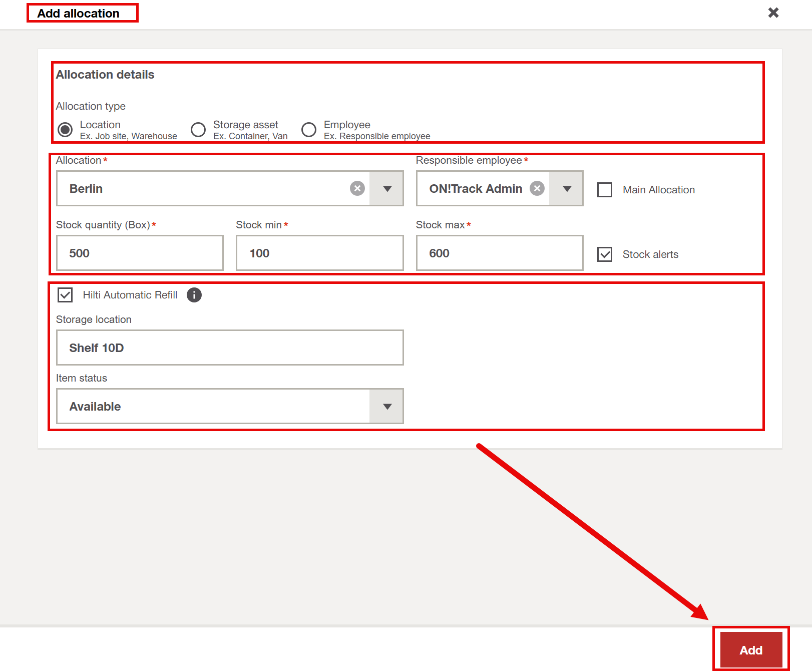Viewport: 812px width, 671px height.
Task: Clear the Berlin allocation selection
Action: pyautogui.click(x=357, y=188)
